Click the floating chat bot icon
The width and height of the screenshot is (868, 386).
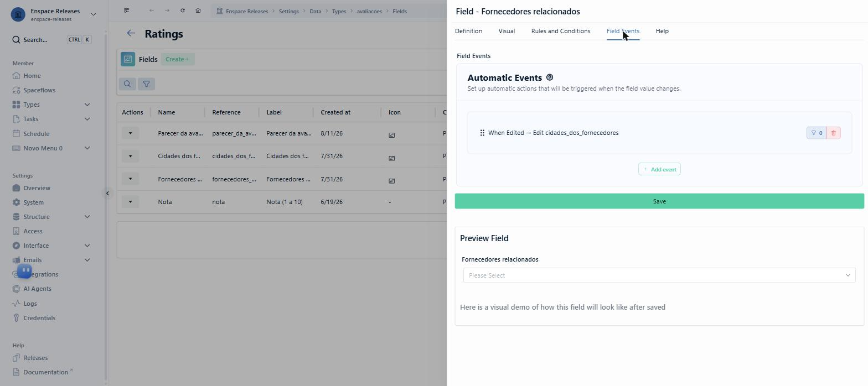pyautogui.click(x=24, y=271)
